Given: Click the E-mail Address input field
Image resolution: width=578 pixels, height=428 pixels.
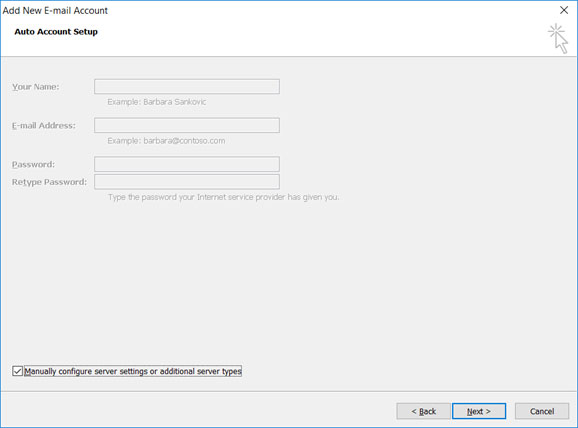Looking at the screenshot, I should [187, 125].
